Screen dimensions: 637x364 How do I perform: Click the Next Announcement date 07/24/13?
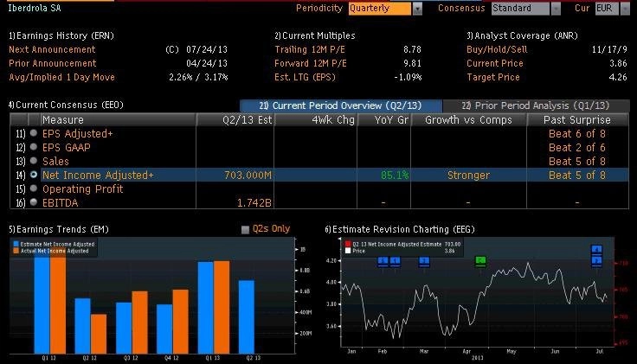(x=207, y=49)
